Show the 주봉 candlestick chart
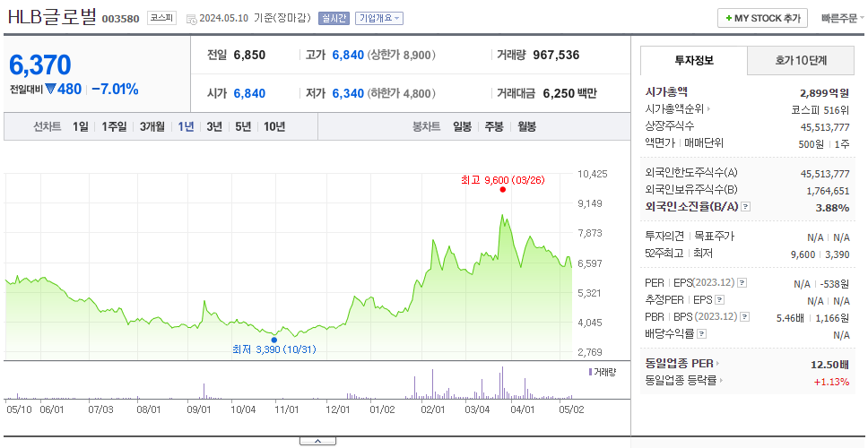The height and width of the screenshot is (448, 868). (494, 126)
